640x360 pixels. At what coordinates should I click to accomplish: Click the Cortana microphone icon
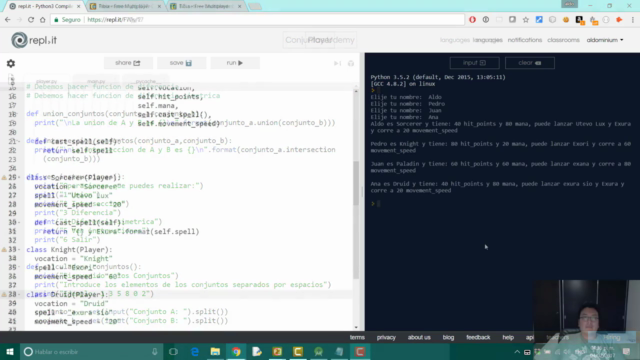click(x=155, y=352)
